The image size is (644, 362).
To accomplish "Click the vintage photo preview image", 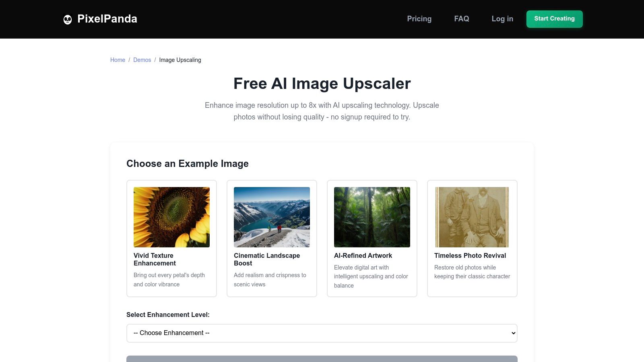I will [472, 217].
